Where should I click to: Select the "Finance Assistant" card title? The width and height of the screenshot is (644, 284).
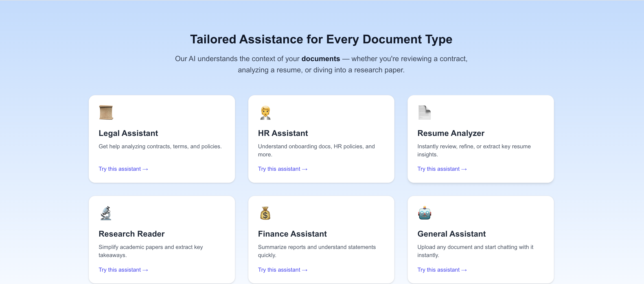click(x=292, y=234)
